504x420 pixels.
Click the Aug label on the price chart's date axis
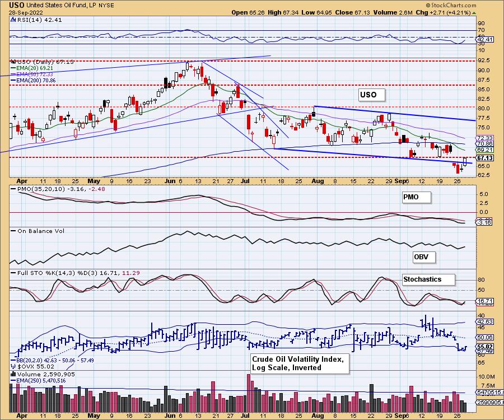(318, 181)
